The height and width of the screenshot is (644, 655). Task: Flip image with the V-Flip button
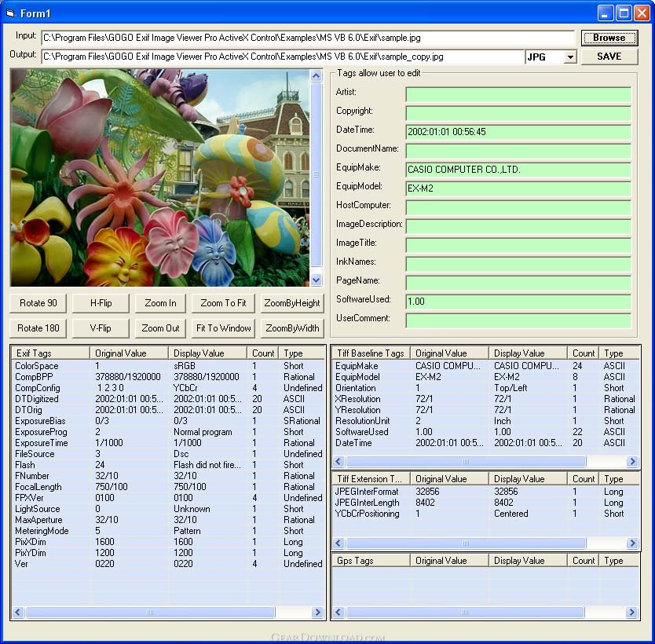101,328
